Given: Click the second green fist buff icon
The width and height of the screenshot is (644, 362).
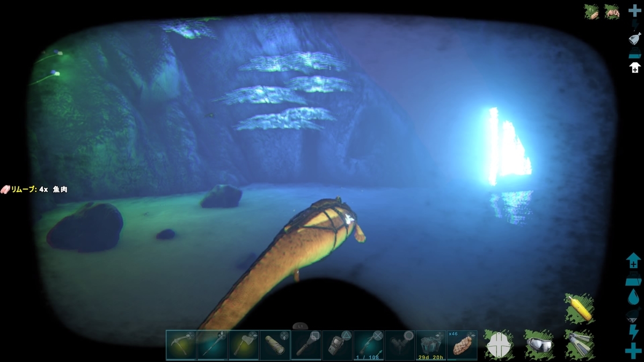Looking at the screenshot, I should click(612, 12).
